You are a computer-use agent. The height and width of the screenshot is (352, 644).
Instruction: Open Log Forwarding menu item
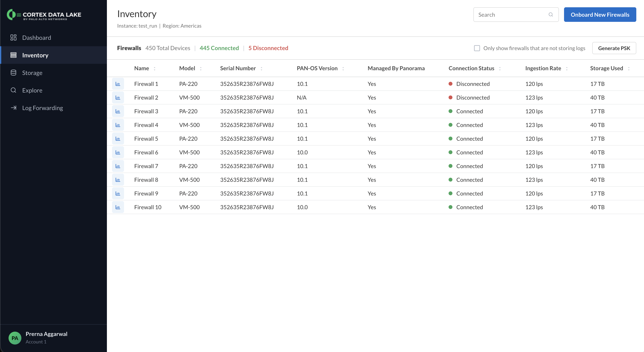pyautogui.click(x=53, y=108)
